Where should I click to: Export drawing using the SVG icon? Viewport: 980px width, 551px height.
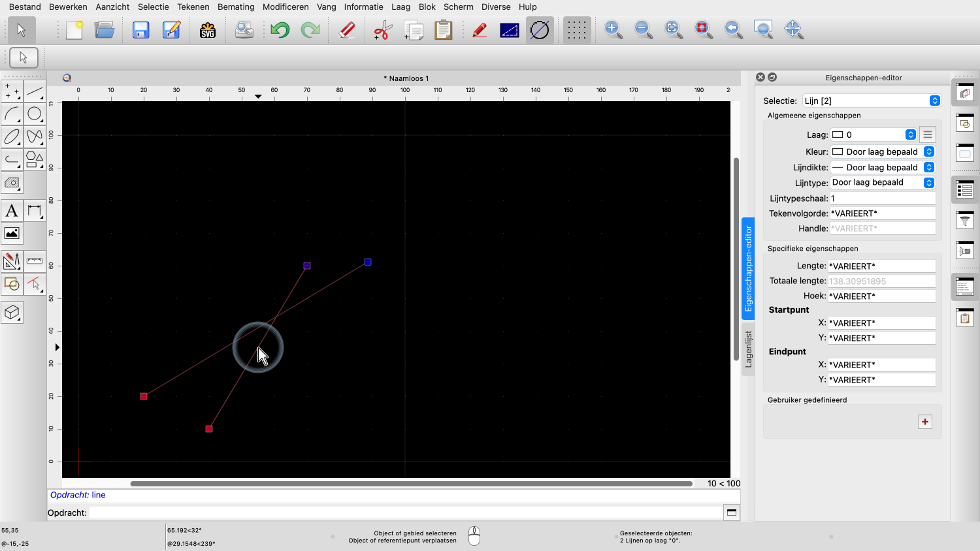pyautogui.click(x=208, y=30)
